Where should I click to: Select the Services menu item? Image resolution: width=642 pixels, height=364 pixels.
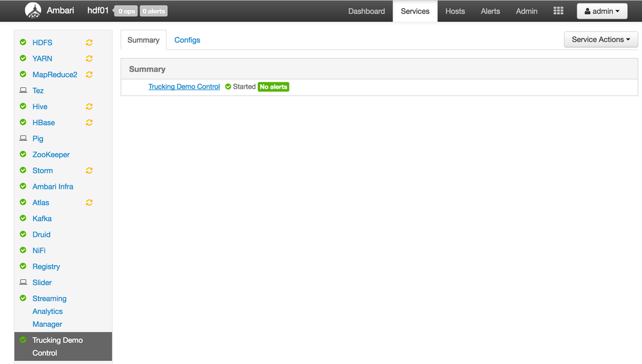[415, 11]
